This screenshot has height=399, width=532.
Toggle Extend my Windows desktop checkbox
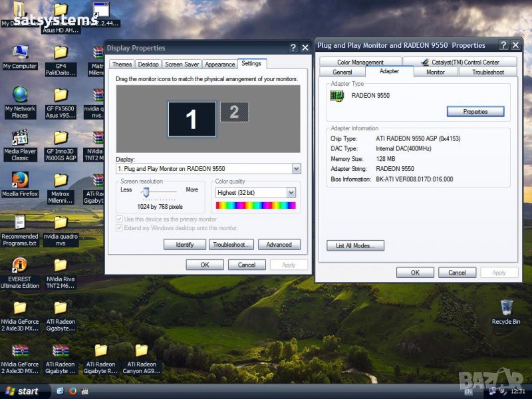(x=120, y=227)
